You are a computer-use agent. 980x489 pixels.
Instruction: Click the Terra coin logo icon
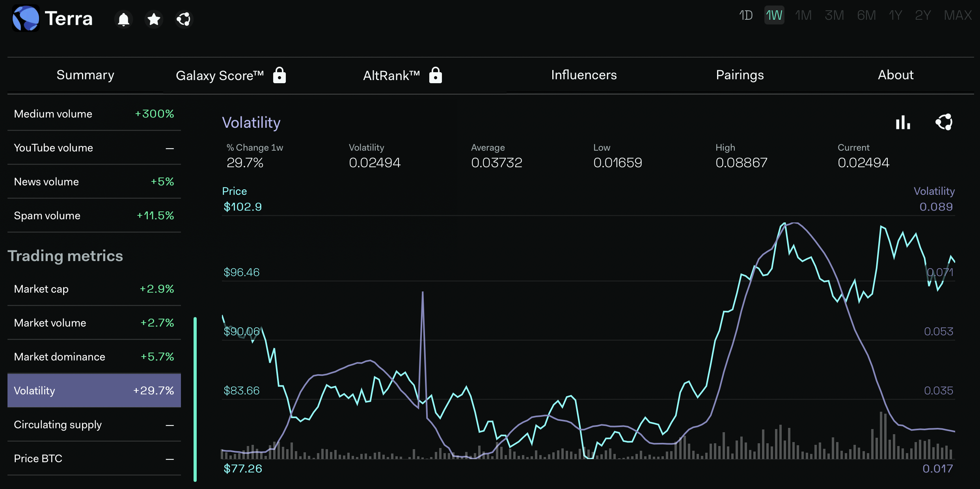(26, 19)
